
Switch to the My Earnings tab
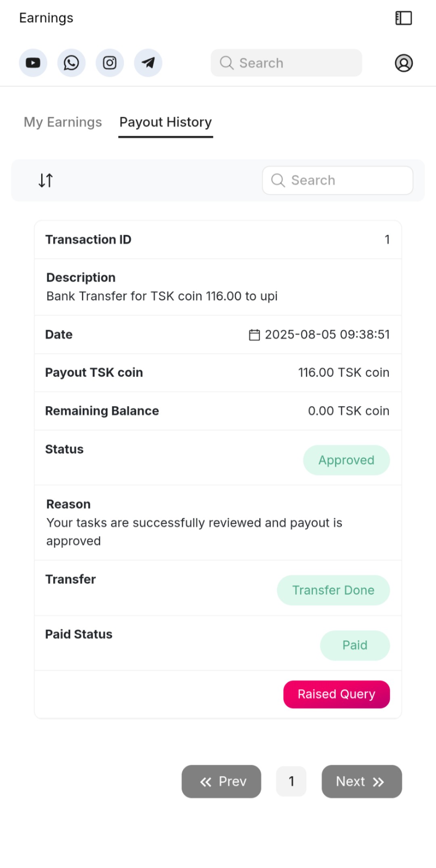[63, 122]
